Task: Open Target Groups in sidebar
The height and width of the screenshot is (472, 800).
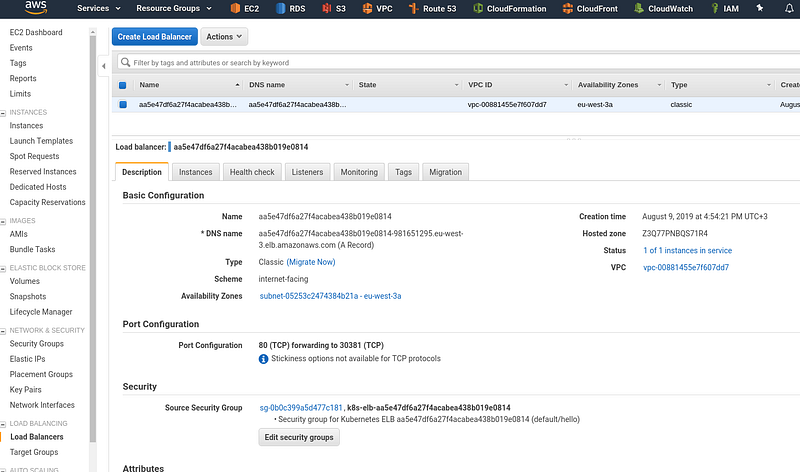Action: (34, 452)
